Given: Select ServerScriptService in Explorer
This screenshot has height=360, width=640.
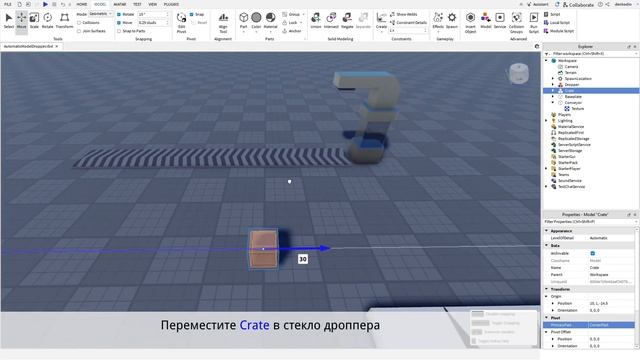Looking at the screenshot, I should click(x=574, y=144).
